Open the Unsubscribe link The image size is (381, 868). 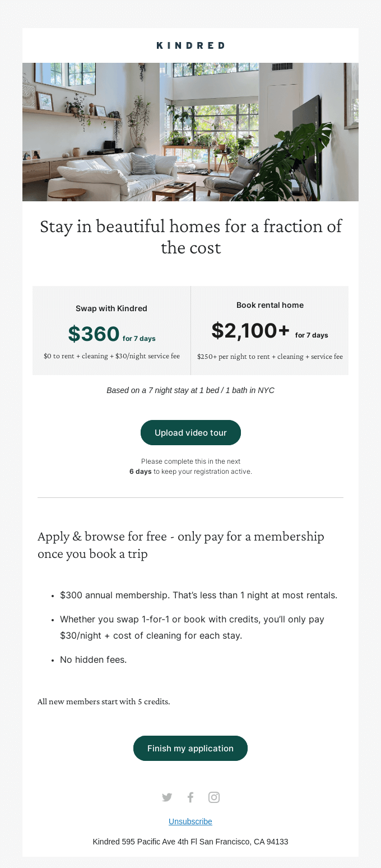pyautogui.click(x=190, y=821)
